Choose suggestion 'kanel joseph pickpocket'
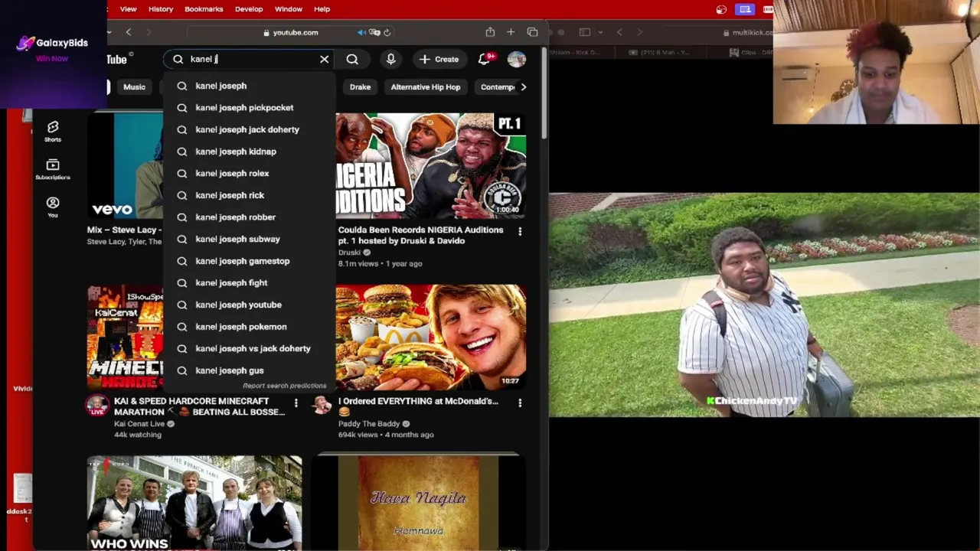Viewport: 980px width, 551px height. click(x=249, y=108)
